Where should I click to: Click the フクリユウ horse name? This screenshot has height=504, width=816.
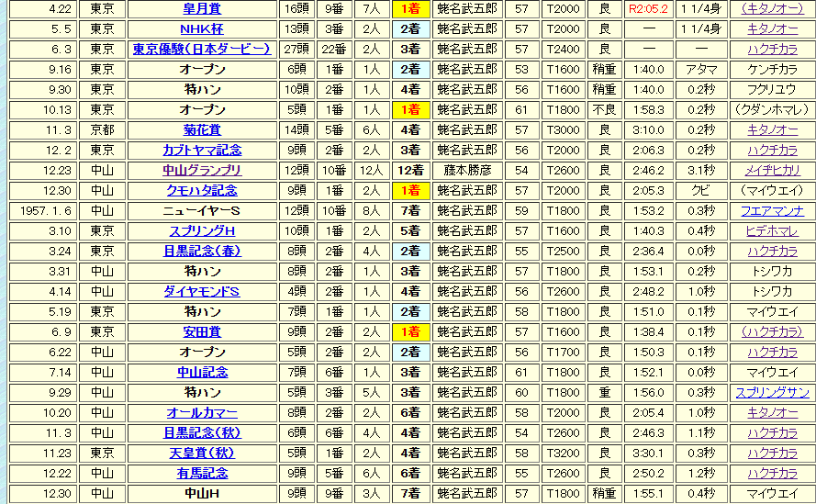click(x=772, y=90)
